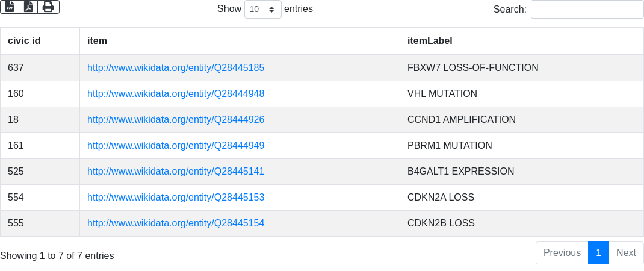Go to the Next page
The width and height of the screenshot is (644, 271).
pos(626,253)
